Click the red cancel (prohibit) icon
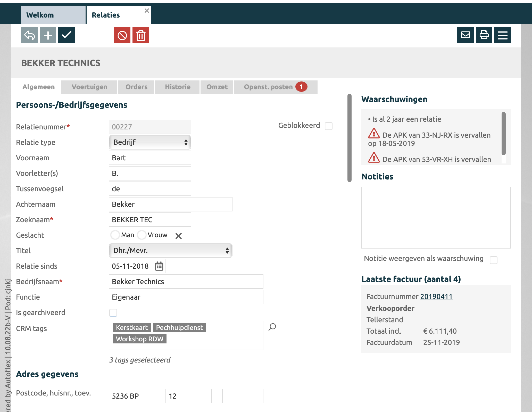The width and height of the screenshot is (532, 412). coord(122,35)
